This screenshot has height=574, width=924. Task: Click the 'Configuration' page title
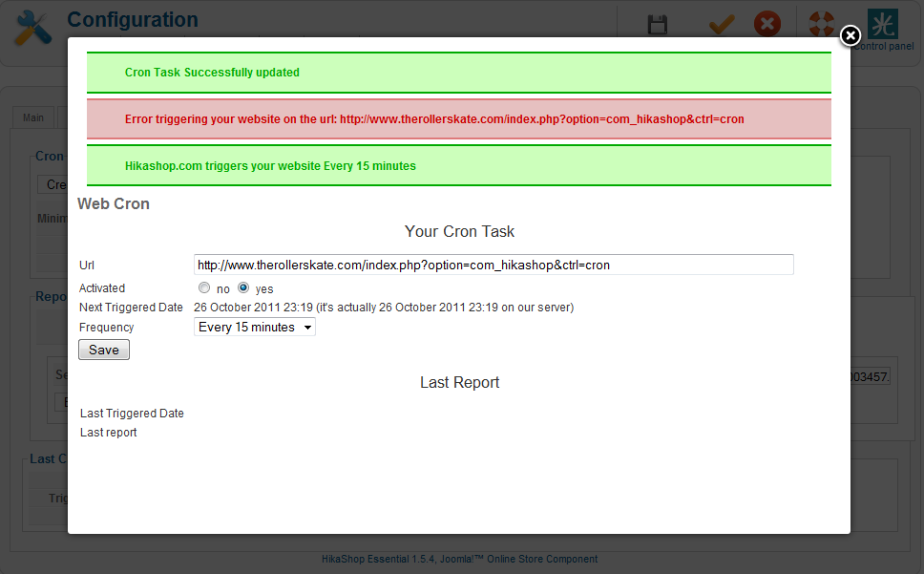[133, 19]
